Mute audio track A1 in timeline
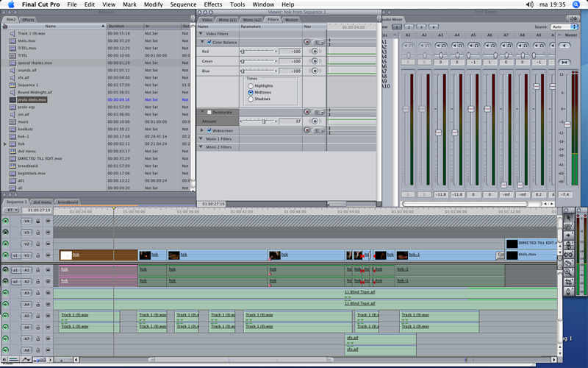 (6, 270)
